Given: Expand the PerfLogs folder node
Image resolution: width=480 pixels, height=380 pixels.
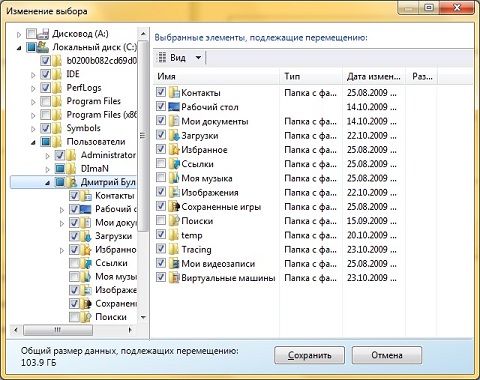Looking at the screenshot, I should tap(33, 89).
